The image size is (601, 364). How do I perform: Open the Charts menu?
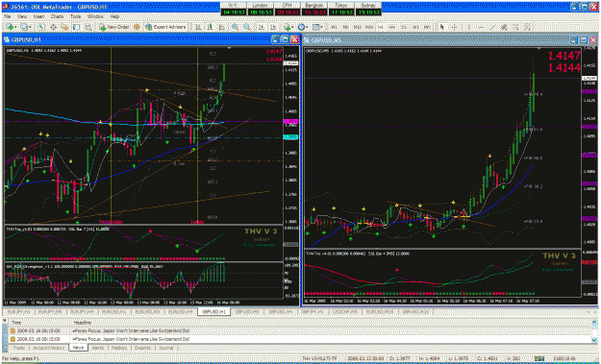tap(57, 17)
